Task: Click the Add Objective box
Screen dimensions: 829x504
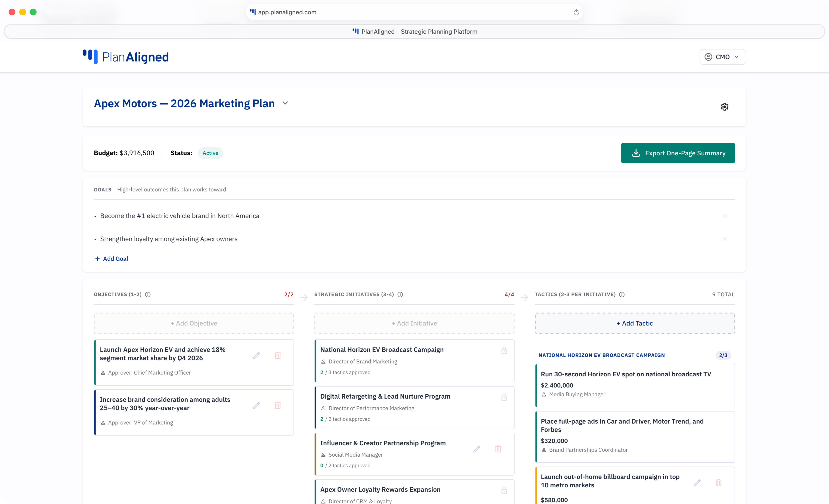Action: pyautogui.click(x=194, y=323)
